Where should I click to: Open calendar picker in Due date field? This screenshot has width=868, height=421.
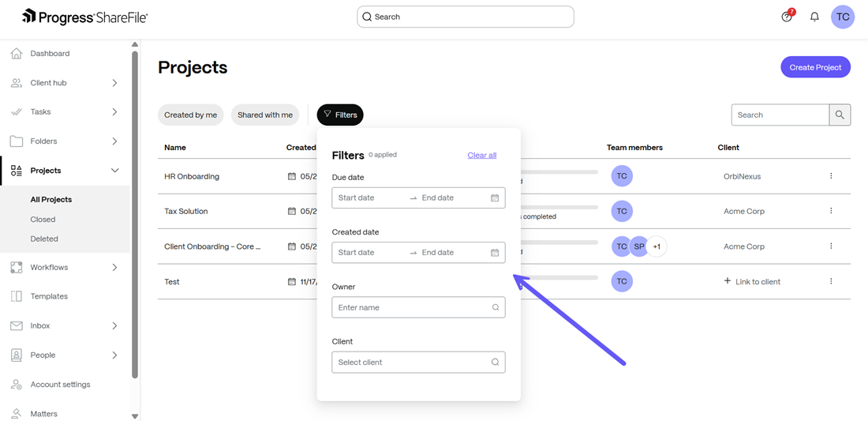[495, 197]
